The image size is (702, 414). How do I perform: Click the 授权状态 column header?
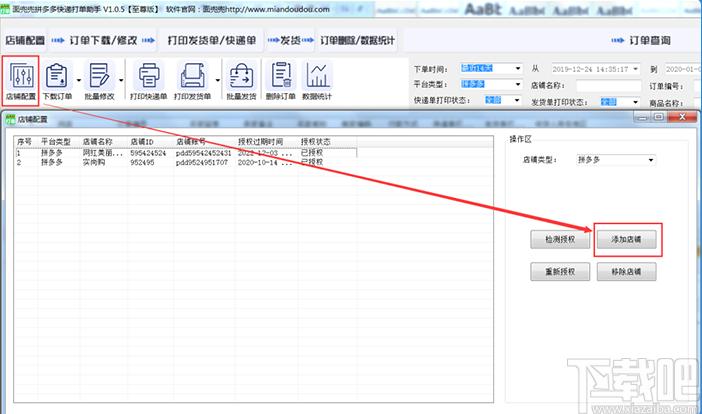(x=316, y=141)
